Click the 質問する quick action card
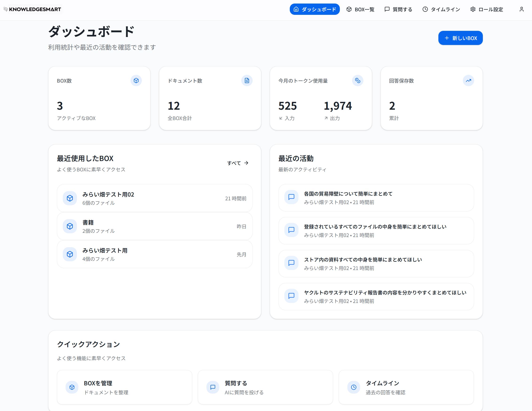Image resolution: width=532 pixels, height=411 pixels. (266, 387)
